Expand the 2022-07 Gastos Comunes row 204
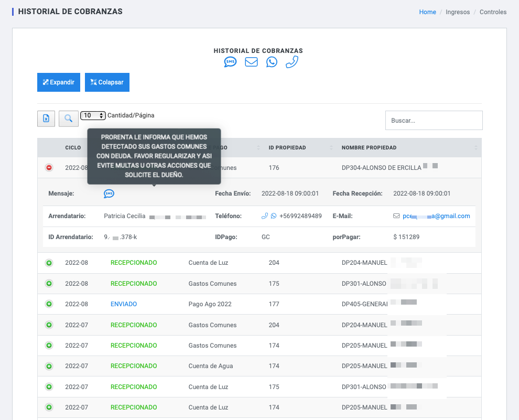The image size is (519, 420). (49, 325)
